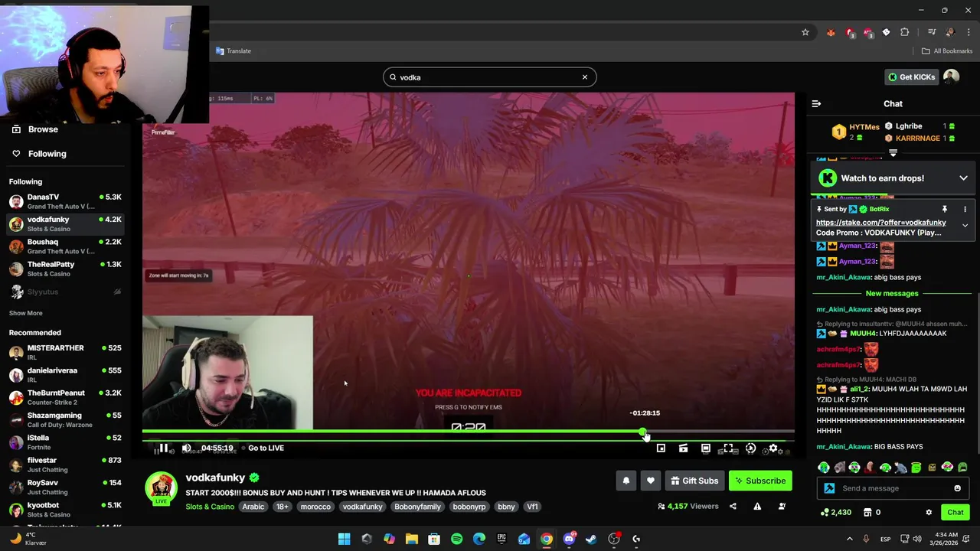This screenshot has height=551, width=980.
Task: Click the vodkafunky channel avatar
Action: [161, 487]
